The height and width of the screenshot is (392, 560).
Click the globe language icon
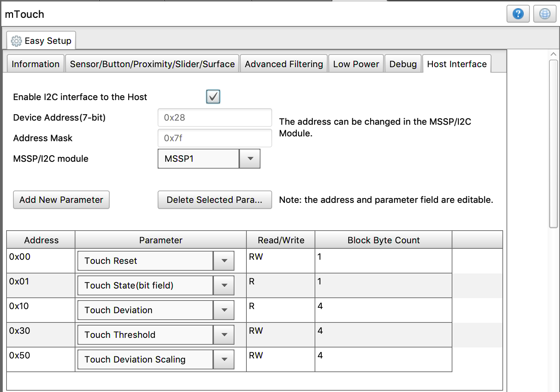545,14
